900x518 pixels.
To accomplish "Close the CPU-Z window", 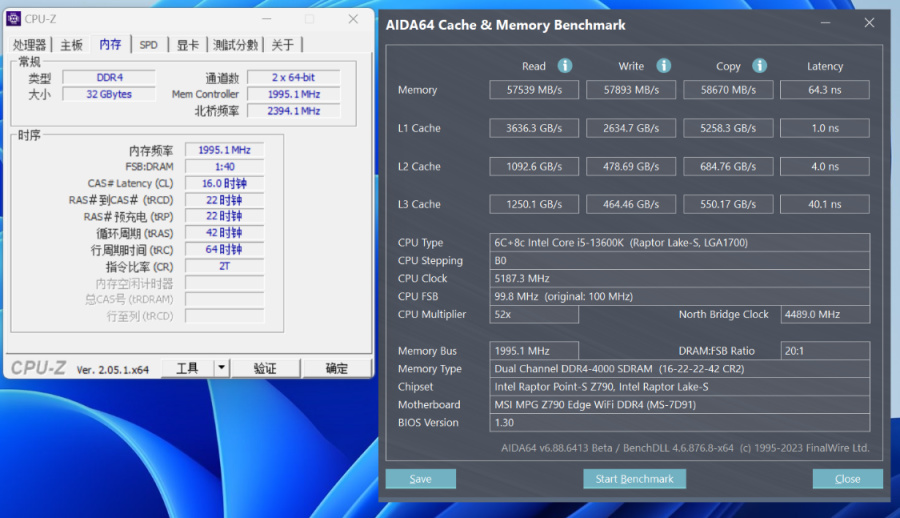I will point(353,19).
